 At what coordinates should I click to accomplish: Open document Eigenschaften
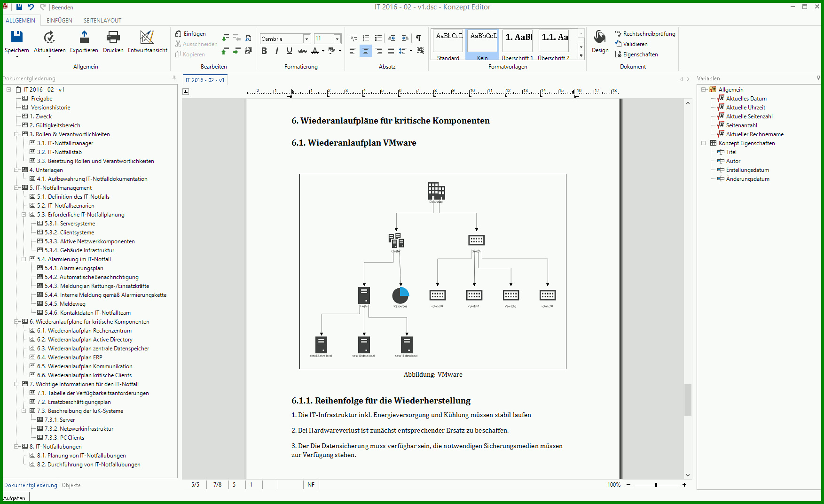point(636,54)
